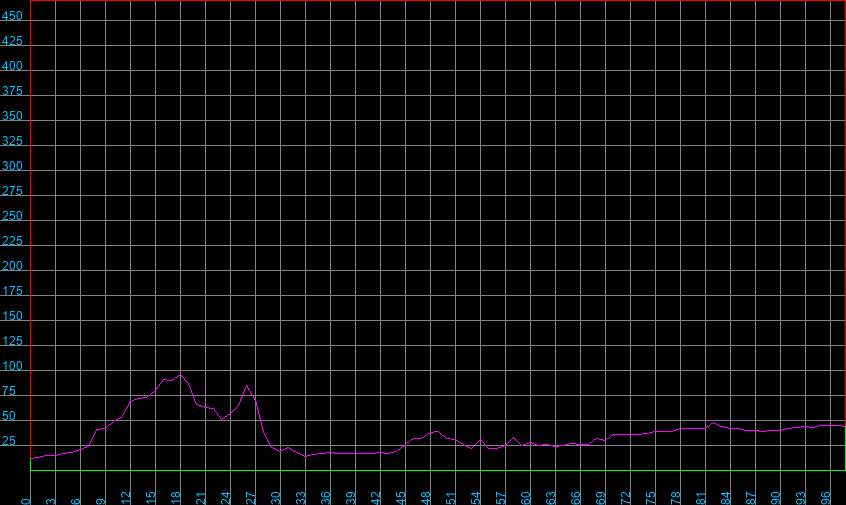Screen dimensions: 846x505
Task: Click the 42 label on the horizontal axis
Action: (376, 498)
